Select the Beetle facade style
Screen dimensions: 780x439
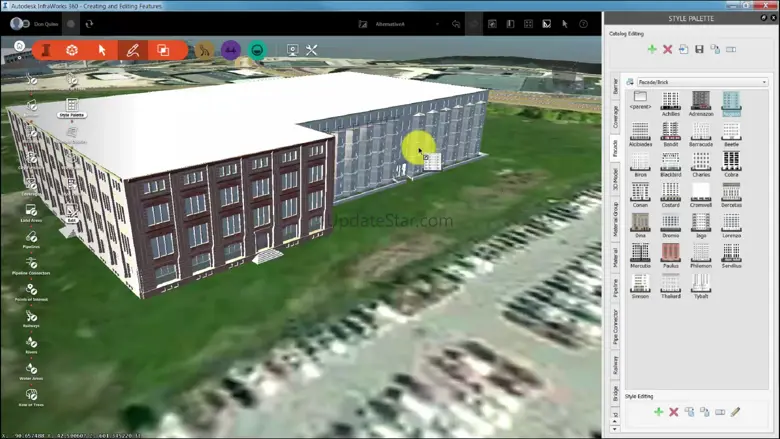(x=731, y=134)
